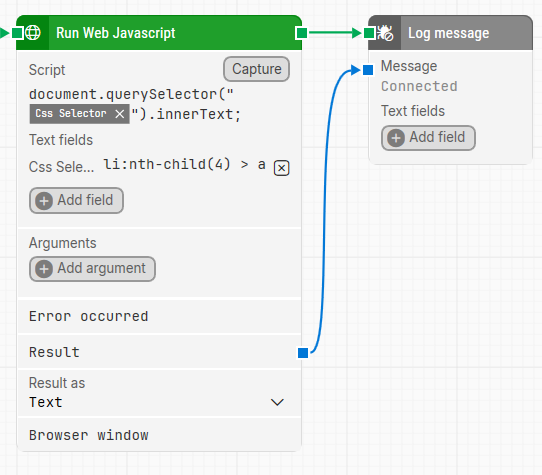The width and height of the screenshot is (542, 475).
Task: Remove the Css Selector tag from script
Action: point(120,114)
